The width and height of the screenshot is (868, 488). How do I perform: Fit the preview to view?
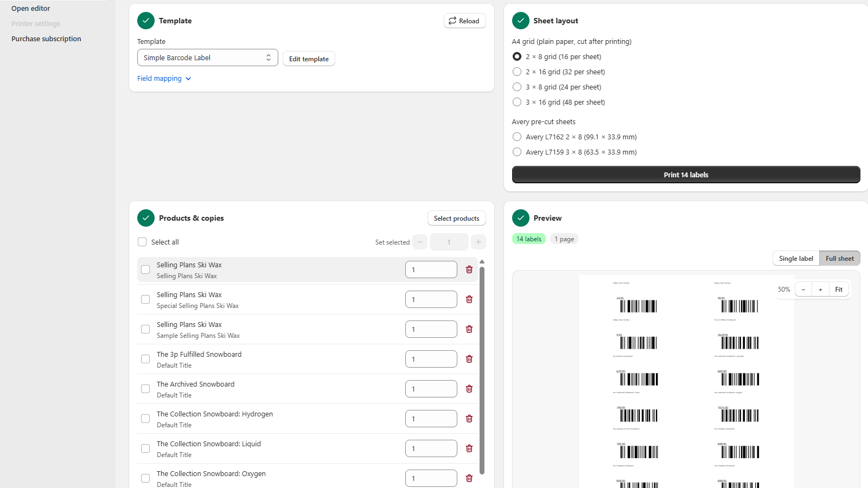[839, 290]
